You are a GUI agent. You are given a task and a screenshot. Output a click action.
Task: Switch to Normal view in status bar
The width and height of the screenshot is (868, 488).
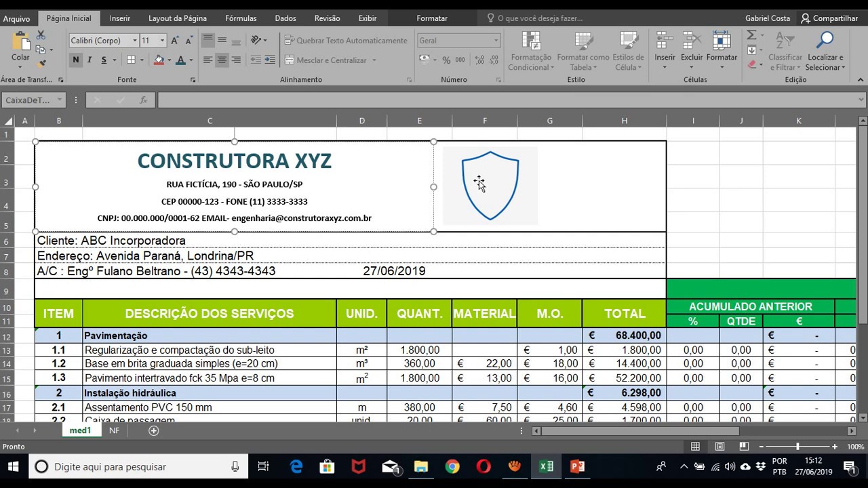[x=695, y=447]
